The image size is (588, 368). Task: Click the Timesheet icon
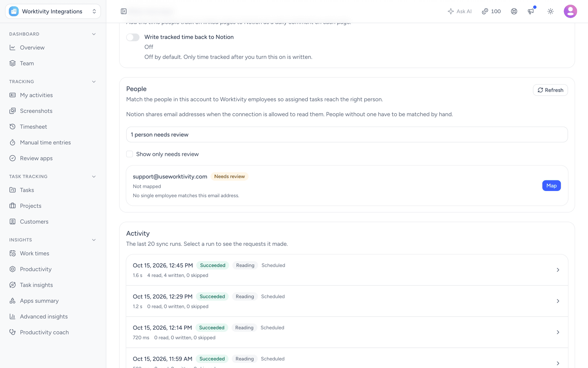[x=12, y=127]
